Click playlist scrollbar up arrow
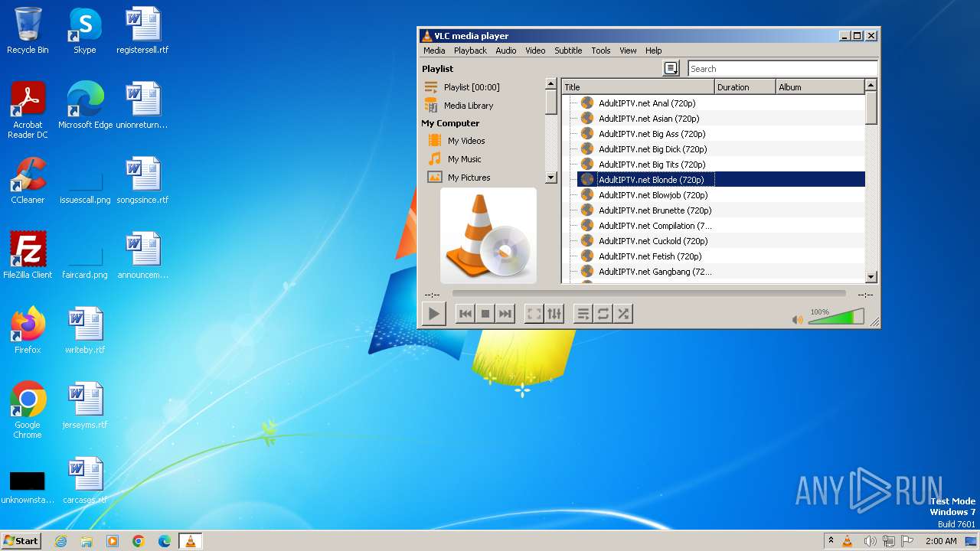Screen dimensions: 980x551 [x=871, y=86]
